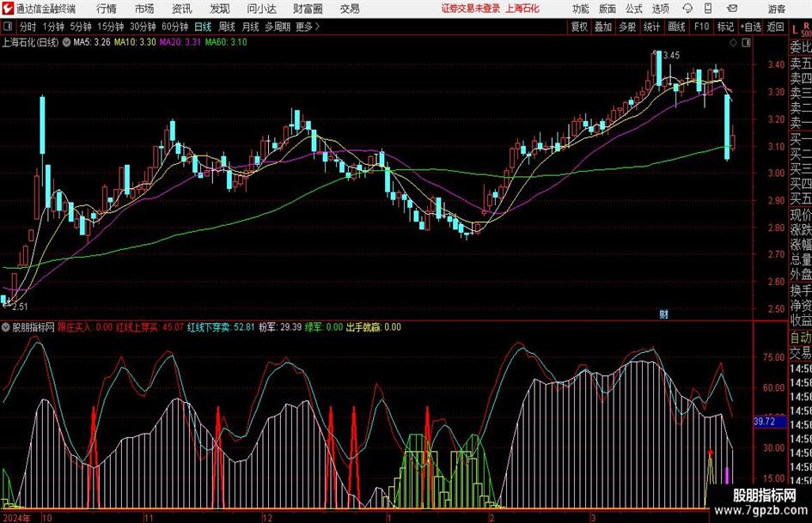Click the 粉军 indicator label

pos(267,327)
